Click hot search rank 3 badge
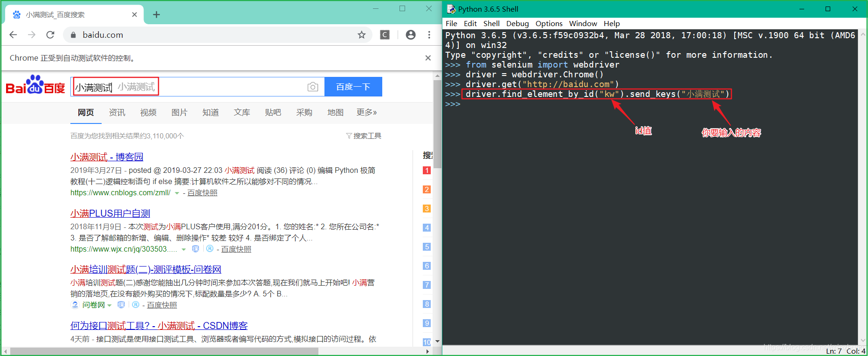 tap(427, 209)
